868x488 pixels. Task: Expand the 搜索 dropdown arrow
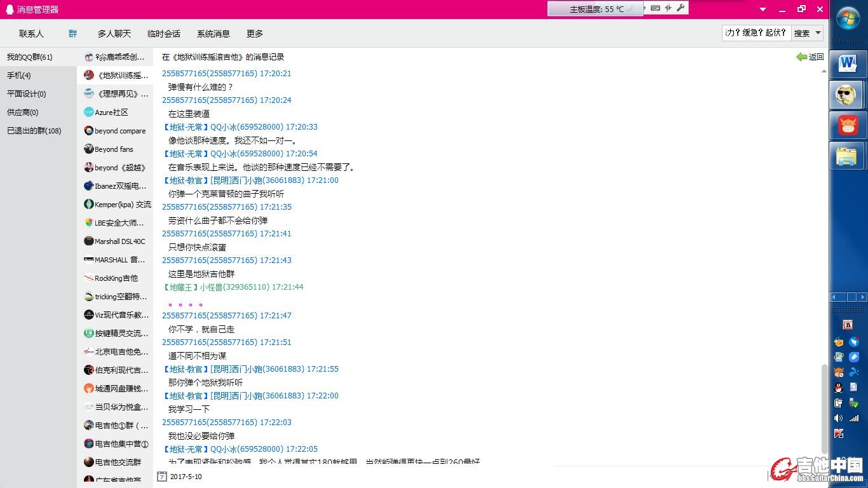point(818,33)
